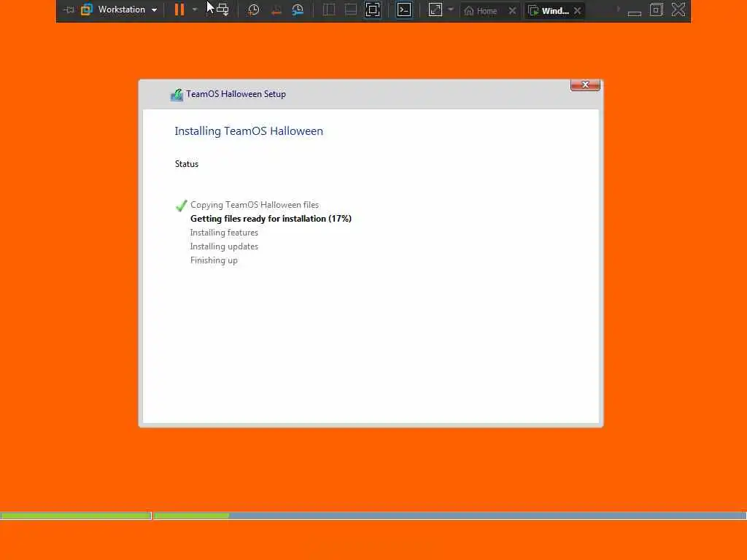Take a snapshot of the VM
The image size is (747, 560).
pos(253,10)
